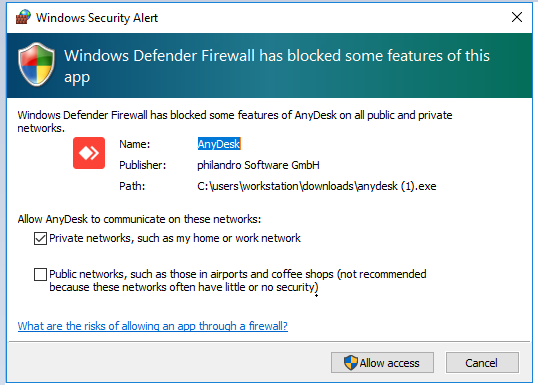Click the highlighted AnyDesk name field
This screenshot has width=538, height=385.
[219, 144]
